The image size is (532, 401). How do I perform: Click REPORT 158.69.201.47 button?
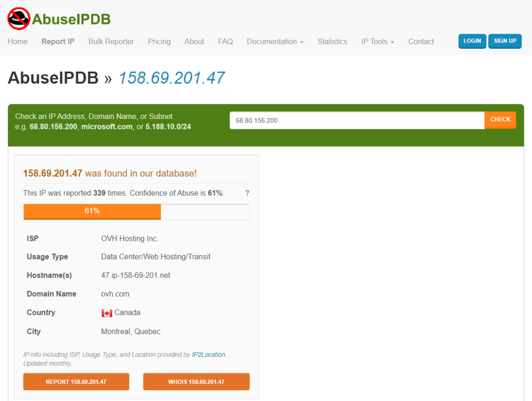[76, 382]
